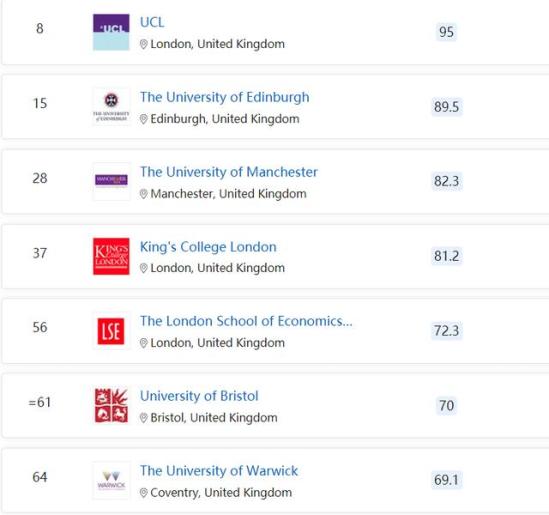
Task: Click the =61 rank number for Bristol
Action: (x=40, y=402)
